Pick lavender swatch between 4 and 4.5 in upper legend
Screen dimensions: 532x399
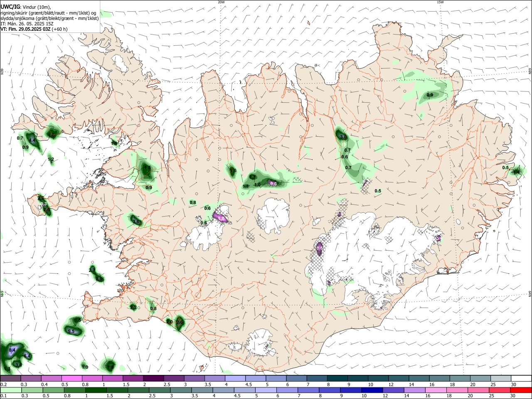[x=234, y=378]
